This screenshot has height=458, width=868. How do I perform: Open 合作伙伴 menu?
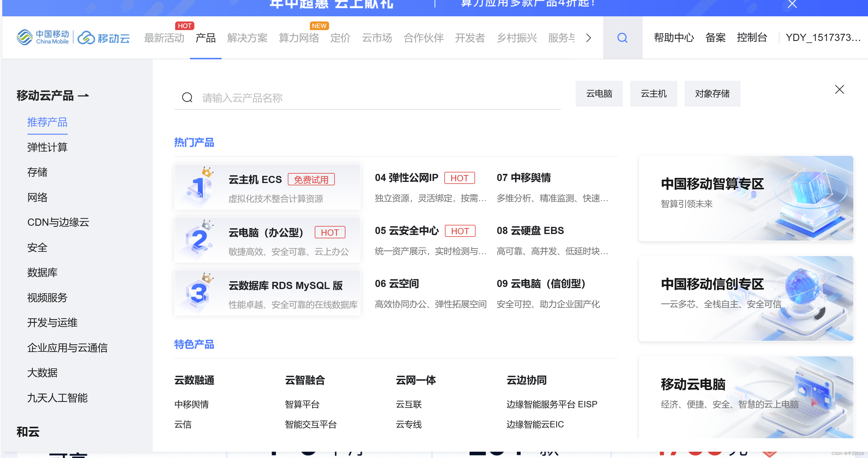click(424, 38)
